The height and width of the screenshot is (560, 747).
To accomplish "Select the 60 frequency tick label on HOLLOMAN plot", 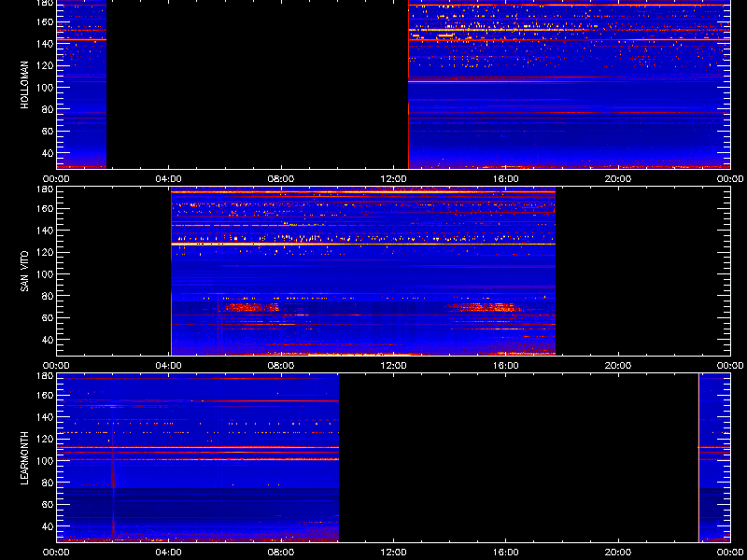I will (x=49, y=131).
